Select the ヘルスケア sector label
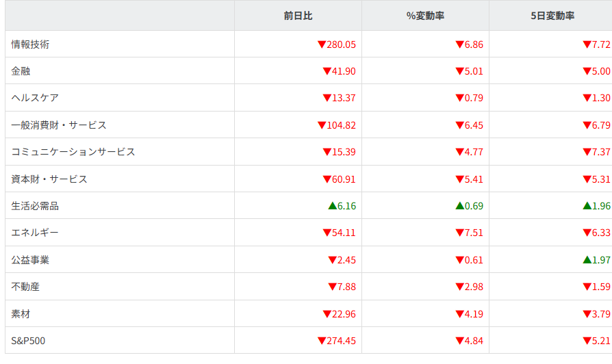Viewport: 612px width, 364px height. coord(35,98)
